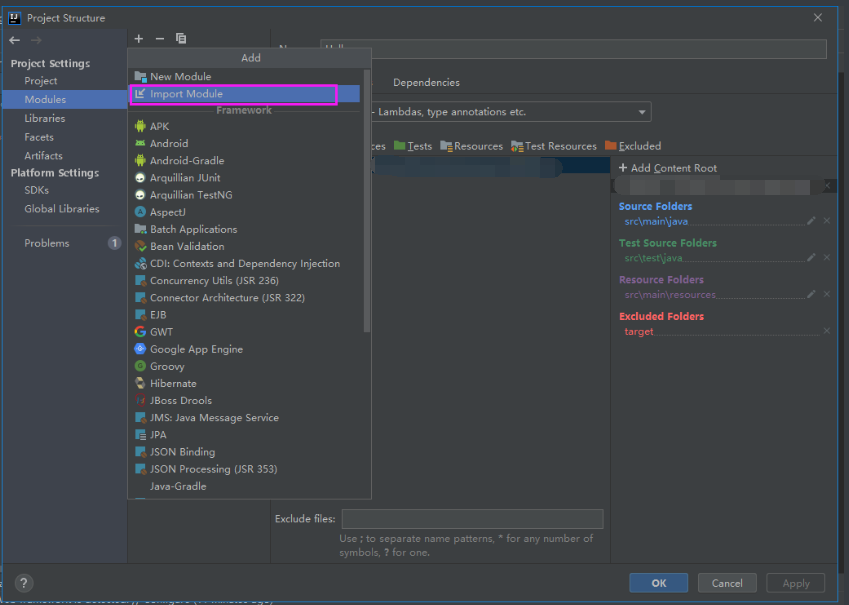This screenshot has width=849, height=605.
Task: Go back with the left arrow
Action: [x=15, y=40]
